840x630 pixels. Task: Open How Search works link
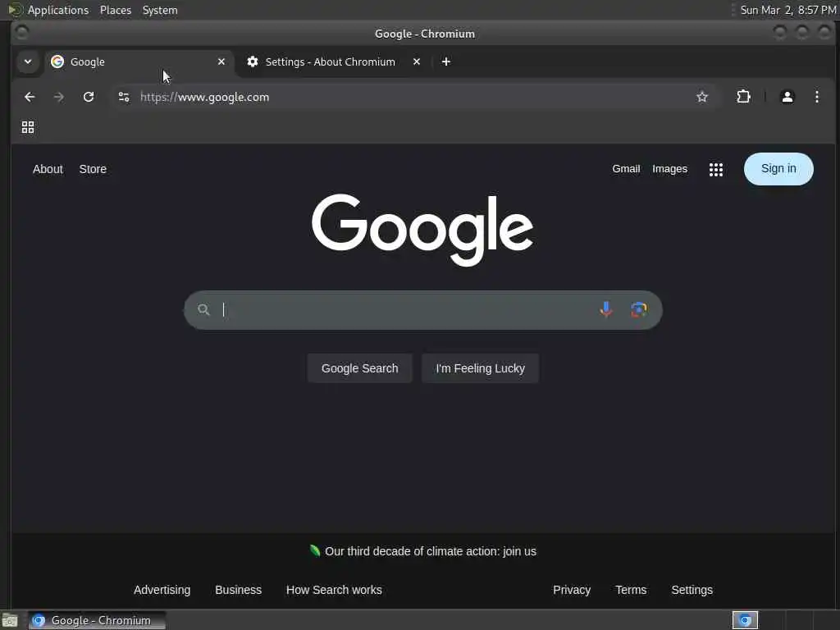[x=334, y=590]
